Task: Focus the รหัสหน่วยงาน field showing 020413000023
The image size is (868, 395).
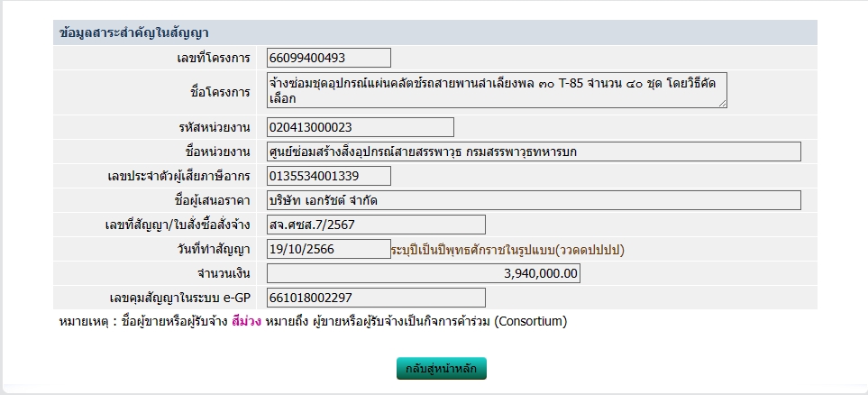Action: coord(361,127)
